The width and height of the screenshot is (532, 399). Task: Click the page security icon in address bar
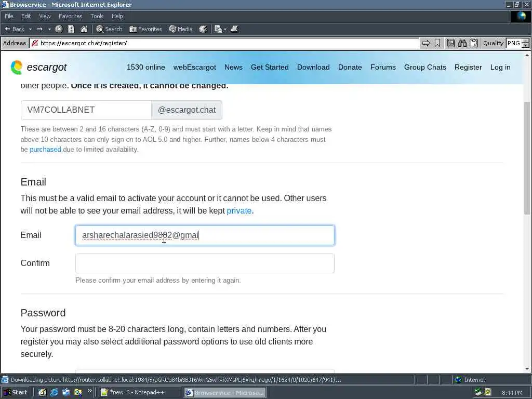click(x=35, y=43)
